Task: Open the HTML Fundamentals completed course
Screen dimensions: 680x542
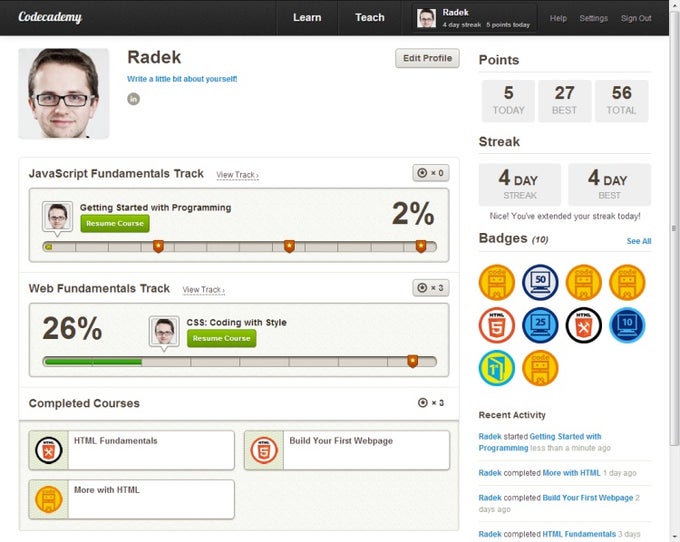Action: click(131, 450)
